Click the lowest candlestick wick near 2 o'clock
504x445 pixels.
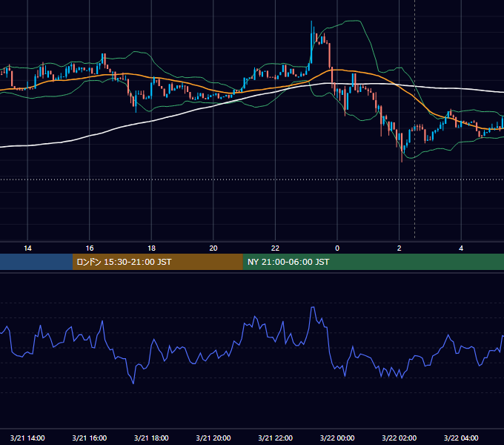point(402,148)
